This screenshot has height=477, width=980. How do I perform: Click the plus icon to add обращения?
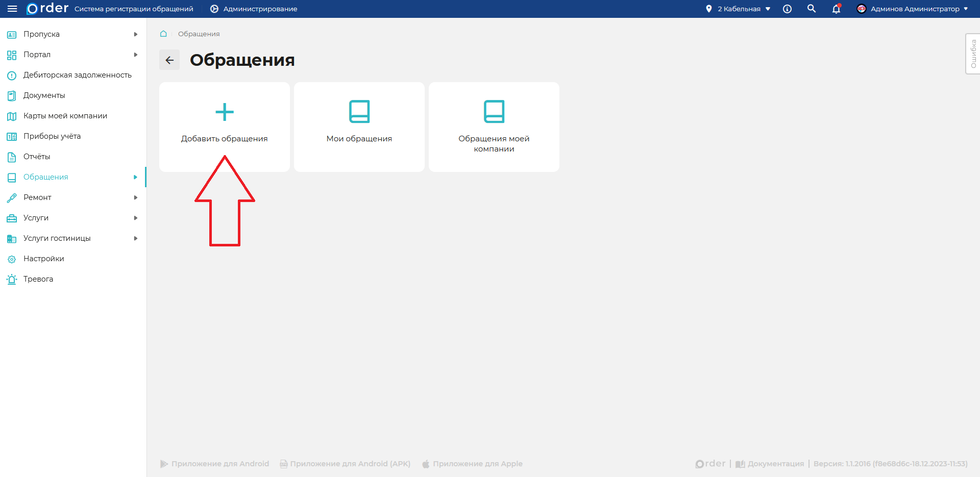tap(225, 112)
